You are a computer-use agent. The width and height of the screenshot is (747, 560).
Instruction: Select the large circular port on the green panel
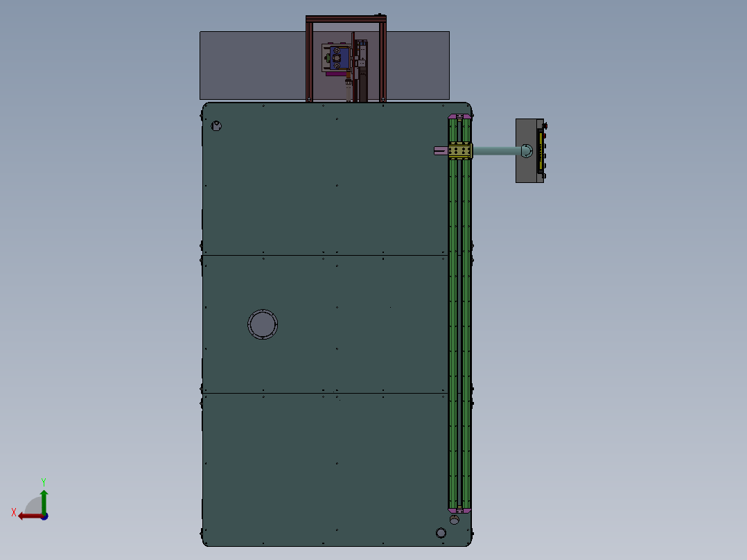click(x=263, y=324)
